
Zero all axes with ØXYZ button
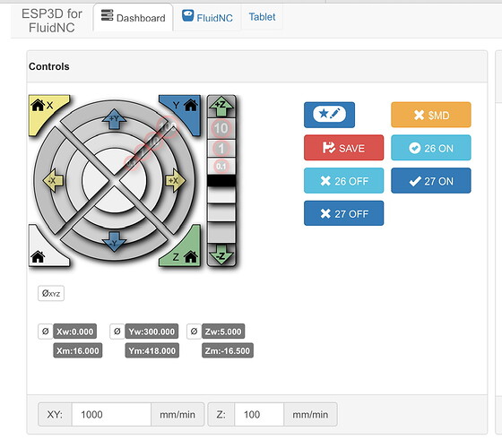51,293
